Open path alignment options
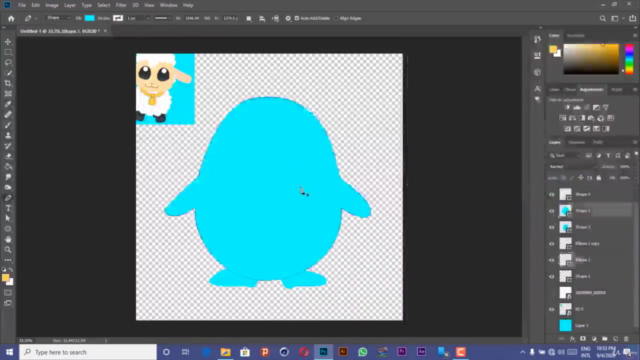The image size is (640, 360). 262,18
